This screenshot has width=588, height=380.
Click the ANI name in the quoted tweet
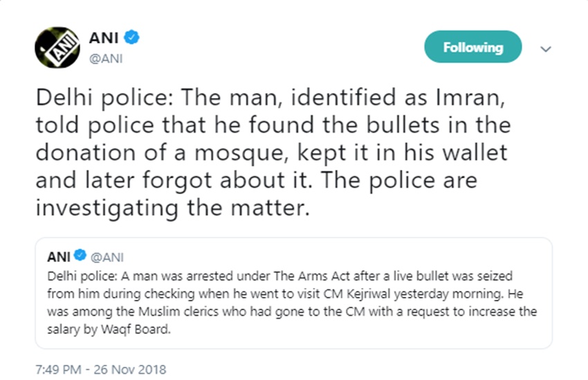click(x=58, y=257)
